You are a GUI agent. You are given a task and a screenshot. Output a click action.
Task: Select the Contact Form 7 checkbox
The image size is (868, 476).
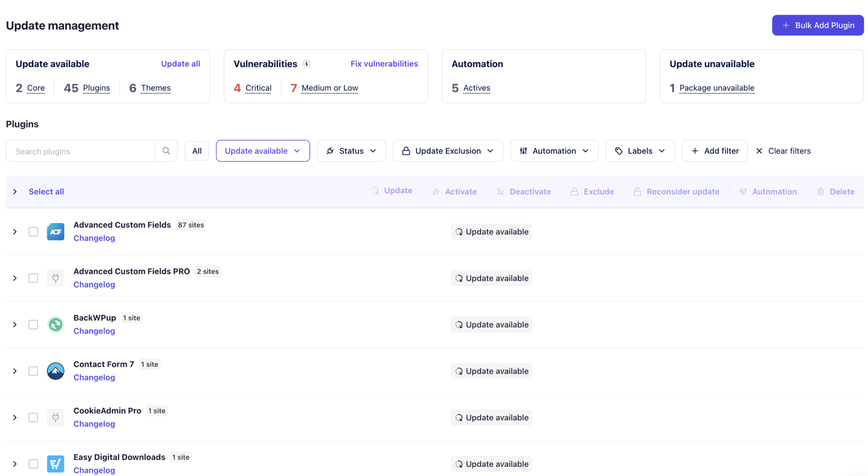tap(33, 371)
